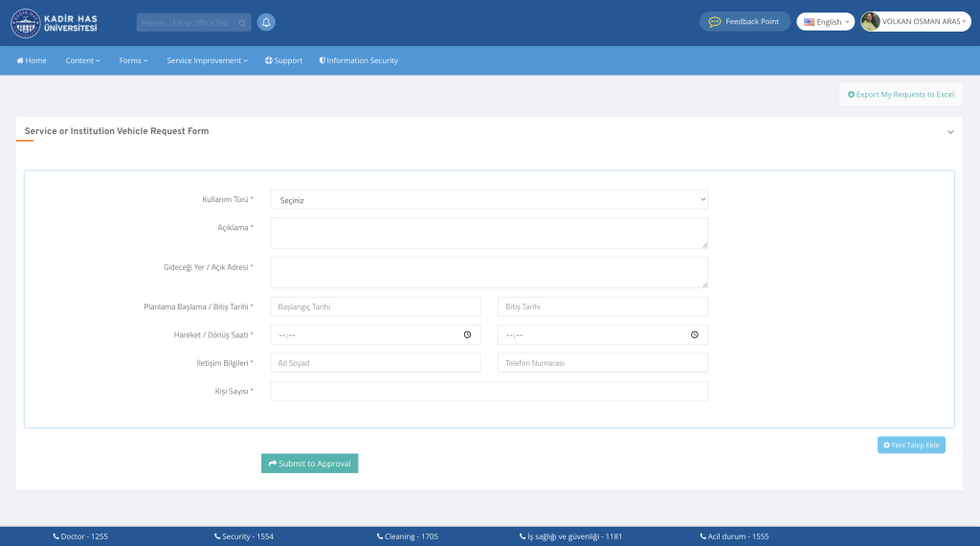
Task: Collapse the vehicle request form panel
Action: tap(950, 132)
